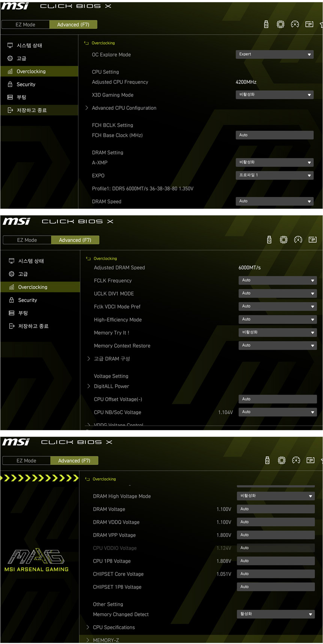323x644 pixels.
Task: Open the OC Explore Mode dropdown set to Expert
Action: tap(275, 54)
